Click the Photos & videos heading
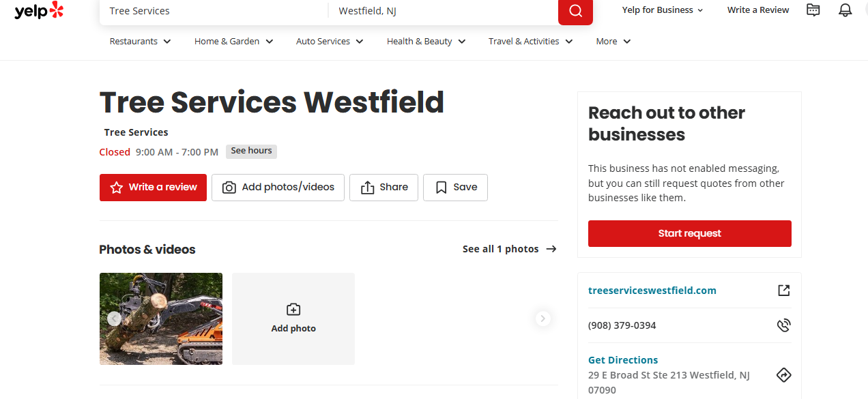This screenshot has height=399, width=868. 147,250
